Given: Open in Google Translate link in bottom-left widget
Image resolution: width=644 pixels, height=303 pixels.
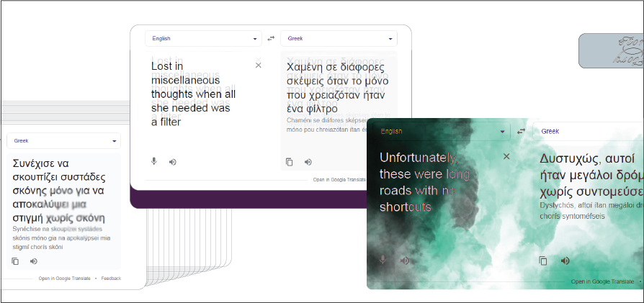Looking at the screenshot, I should click(65, 279).
